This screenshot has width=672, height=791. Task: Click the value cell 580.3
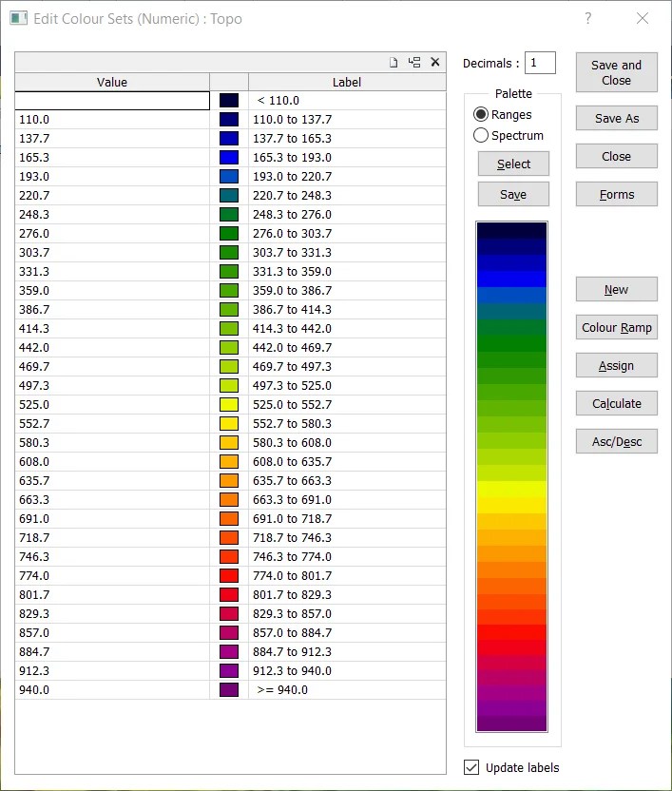(x=112, y=442)
